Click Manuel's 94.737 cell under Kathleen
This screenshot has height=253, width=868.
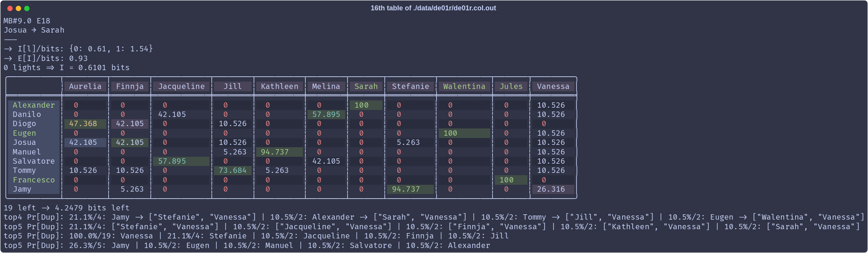click(x=280, y=152)
